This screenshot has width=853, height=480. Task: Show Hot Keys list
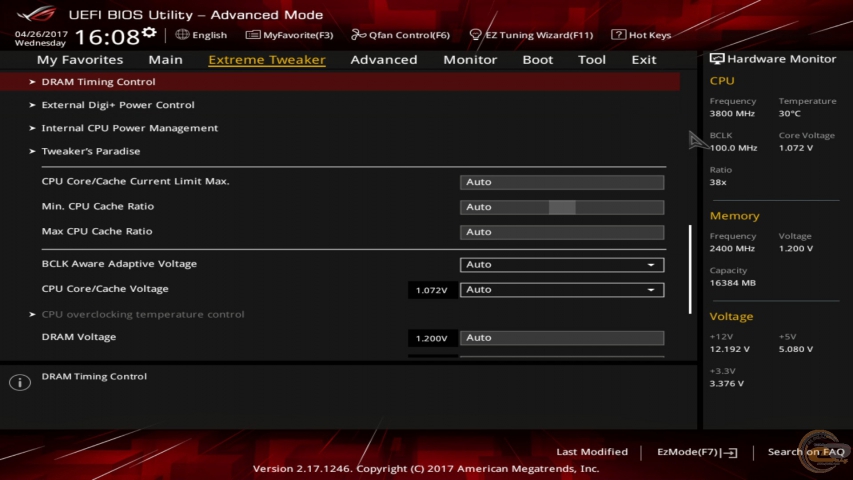coord(642,35)
